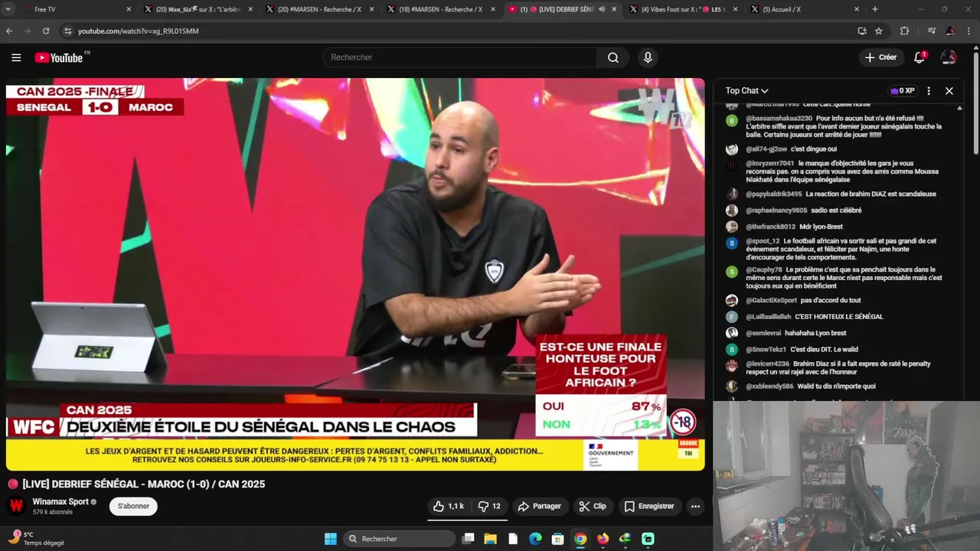Screen dimensions: 980x551
Task: Click @bassamahakaa3230 username in chat
Action: 779,119
